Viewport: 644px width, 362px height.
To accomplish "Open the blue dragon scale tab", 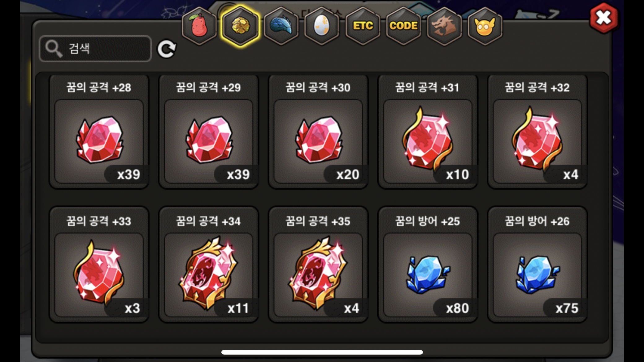I will pyautogui.click(x=281, y=26).
